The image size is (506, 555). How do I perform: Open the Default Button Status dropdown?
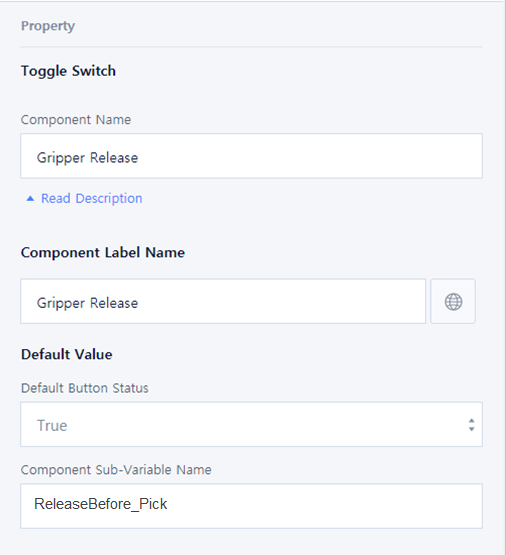point(251,424)
